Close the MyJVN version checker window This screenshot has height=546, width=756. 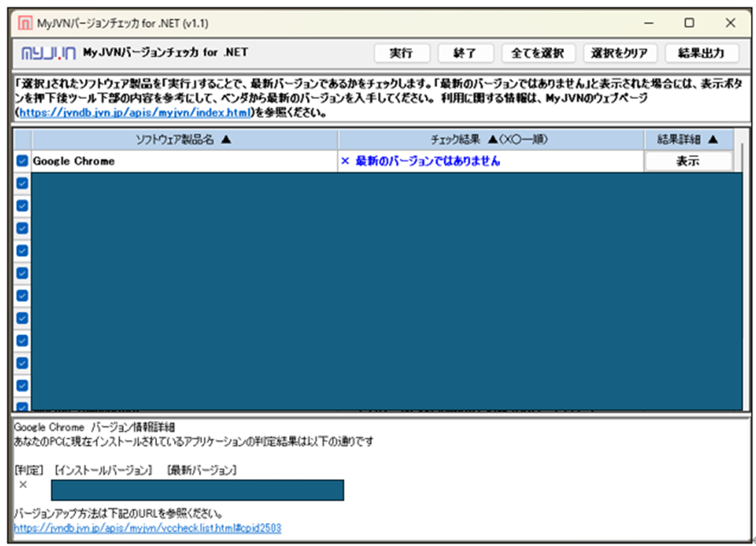pos(730,23)
